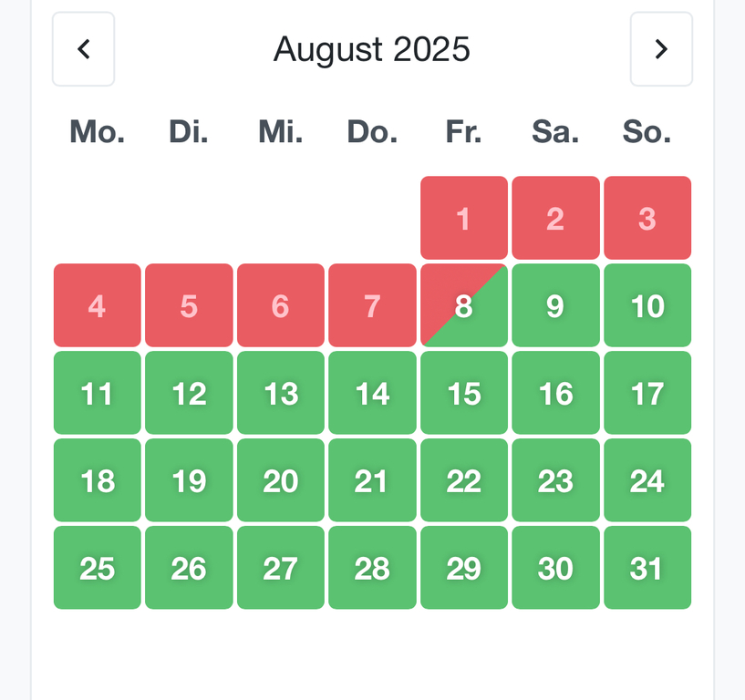Choose Sunday August 10
This screenshot has width=745, height=700.
tap(647, 305)
